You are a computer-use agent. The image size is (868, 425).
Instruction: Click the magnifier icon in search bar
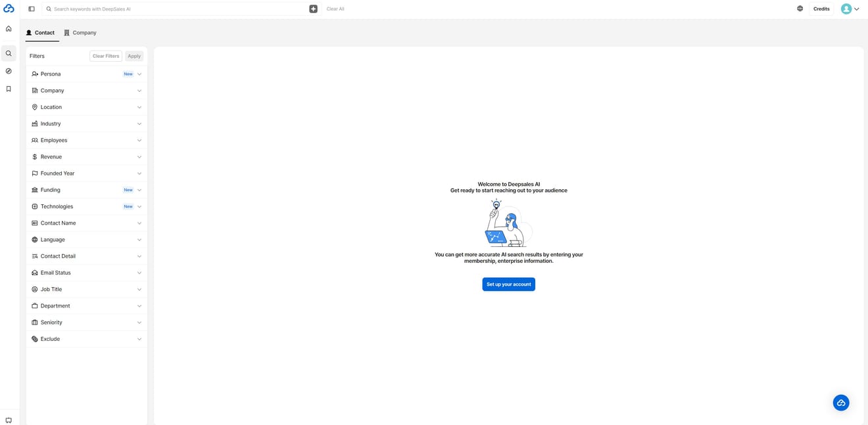(49, 9)
